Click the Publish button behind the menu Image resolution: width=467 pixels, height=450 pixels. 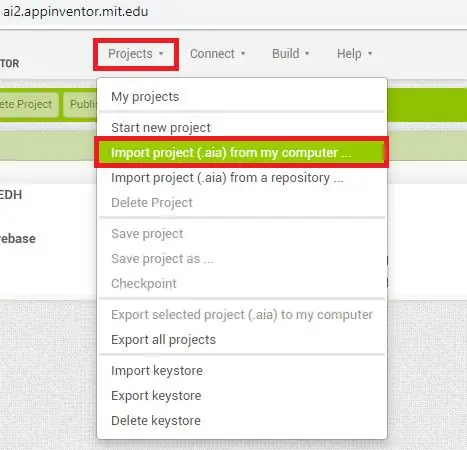(81, 104)
